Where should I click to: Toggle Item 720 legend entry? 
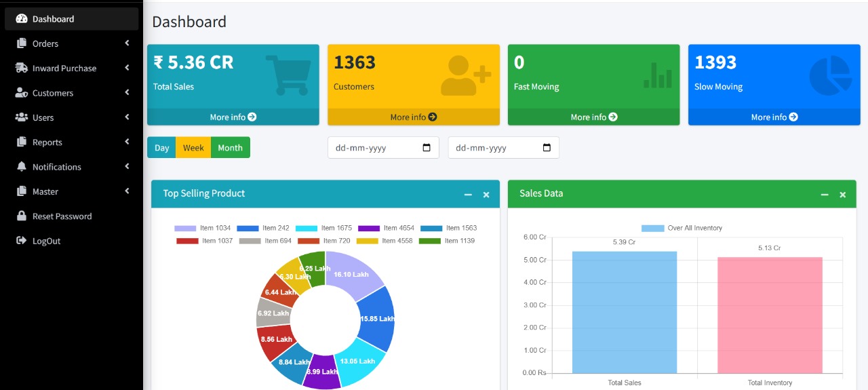323,241
